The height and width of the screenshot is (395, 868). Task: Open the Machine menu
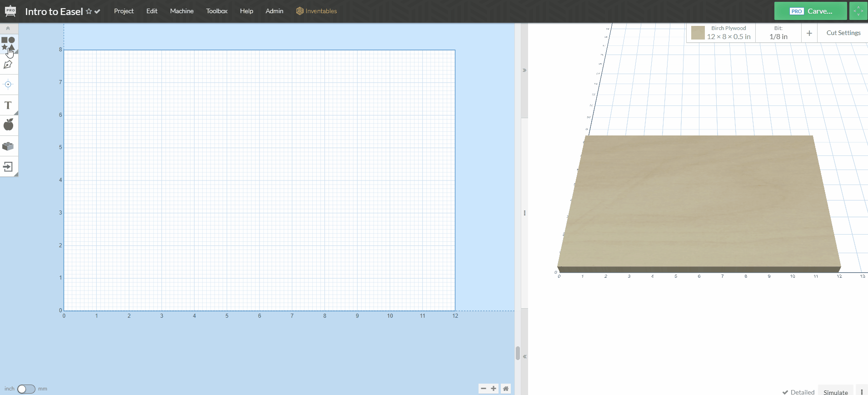(x=182, y=11)
